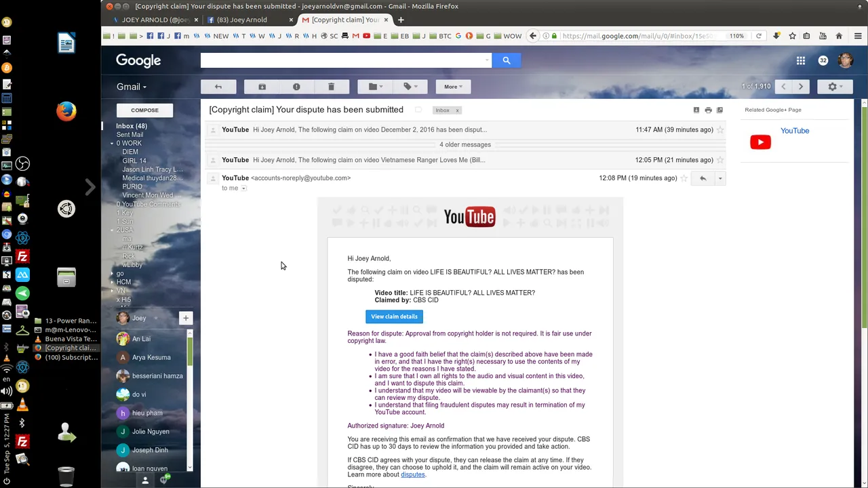Open the WOW bookmark folder
The width and height of the screenshot is (868, 488).
coord(508,36)
